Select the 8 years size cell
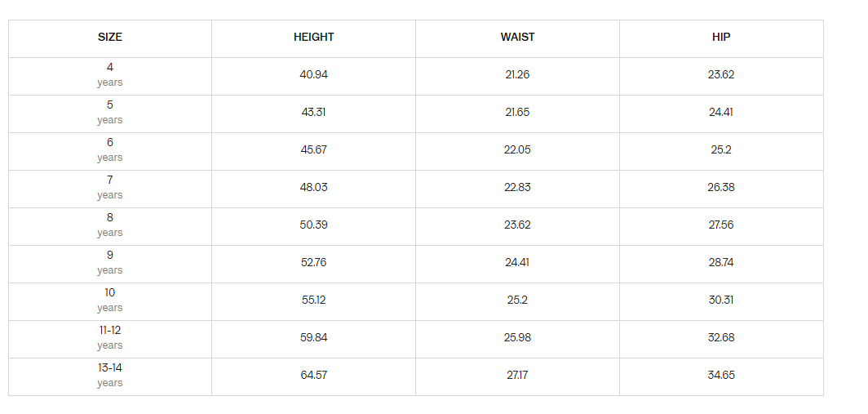Screen dimensions: 868x414 coord(109,225)
